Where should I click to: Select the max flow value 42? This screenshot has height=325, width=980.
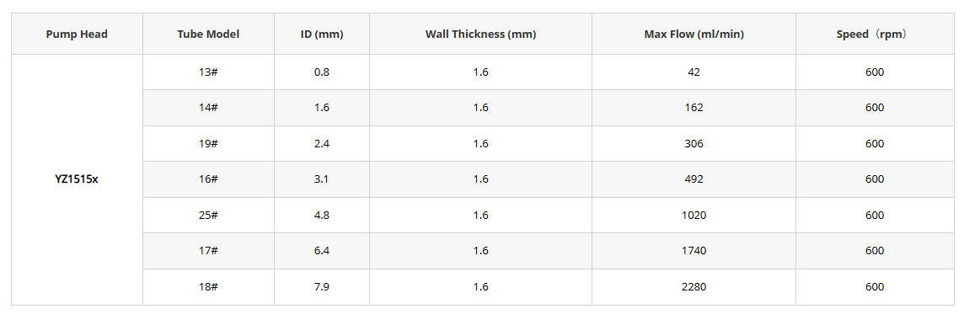(x=693, y=72)
